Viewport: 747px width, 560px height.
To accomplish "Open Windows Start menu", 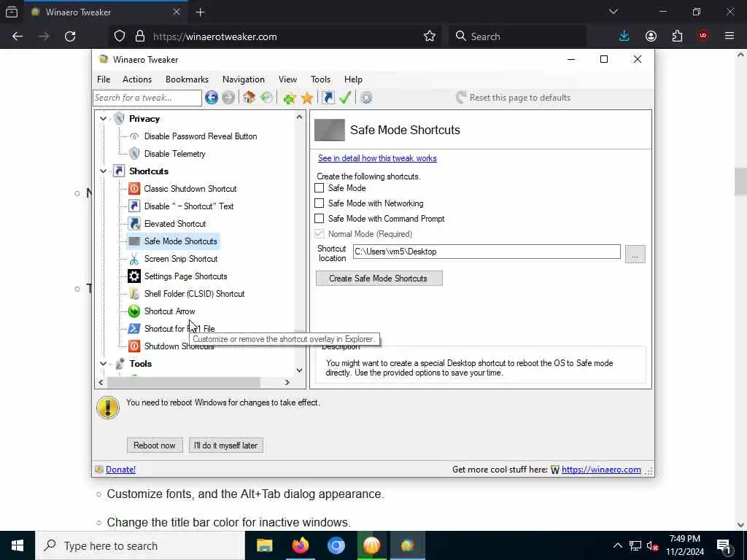I will click(x=18, y=545).
